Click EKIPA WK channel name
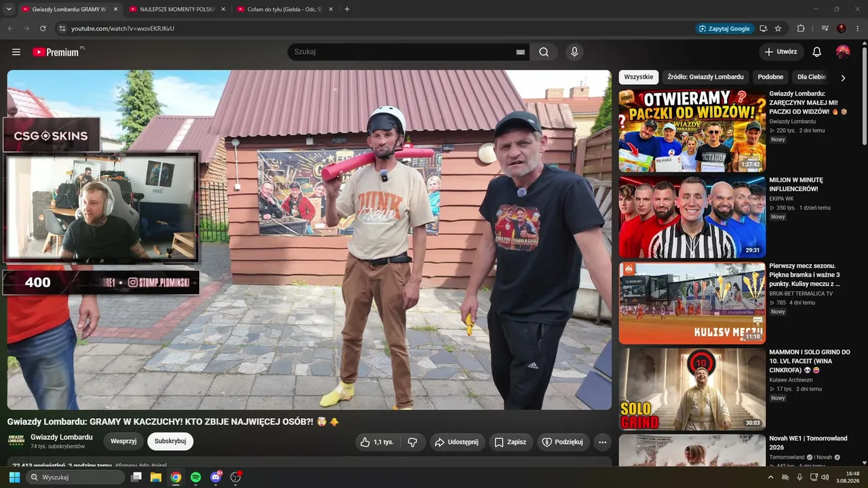 781,199
